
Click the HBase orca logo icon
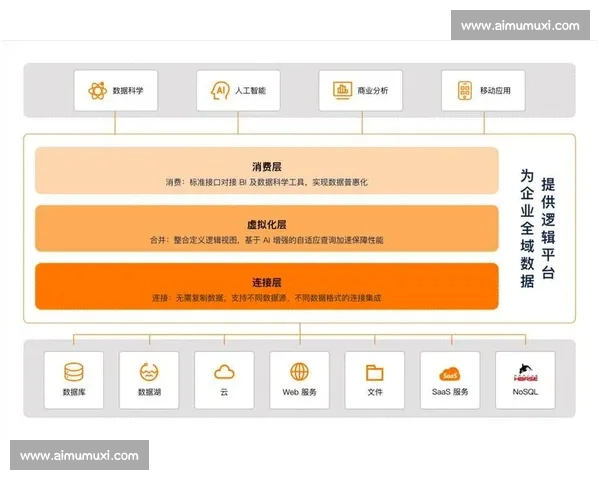click(525, 373)
